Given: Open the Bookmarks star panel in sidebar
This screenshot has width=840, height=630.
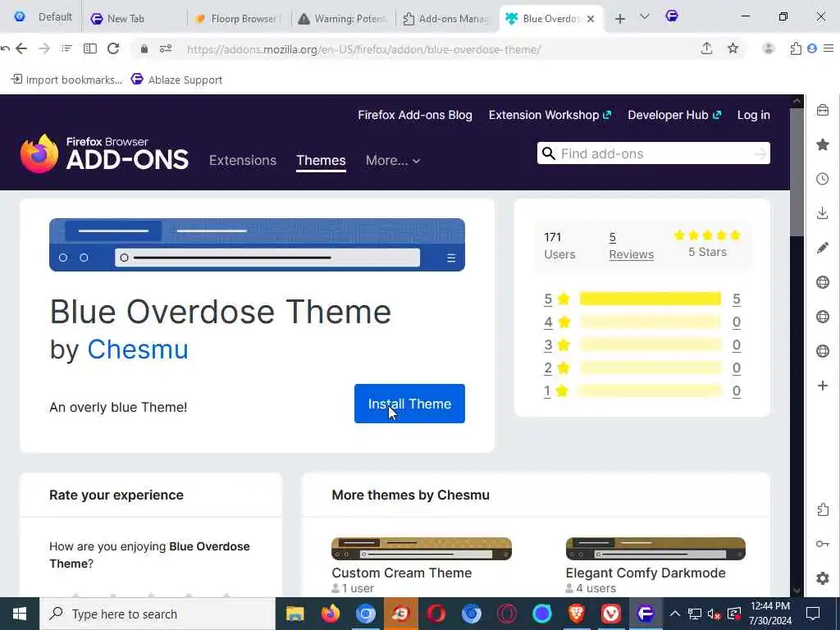Looking at the screenshot, I should [822, 144].
